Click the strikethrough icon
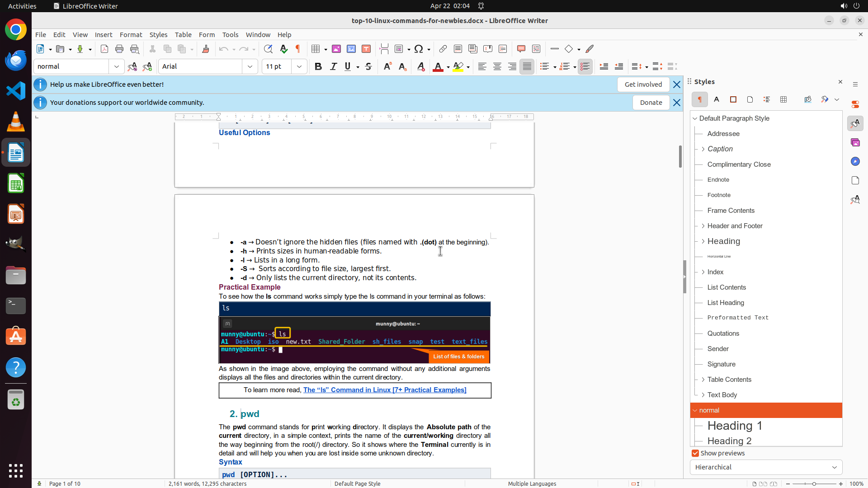This screenshot has height=488, width=868. [x=368, y=66]
